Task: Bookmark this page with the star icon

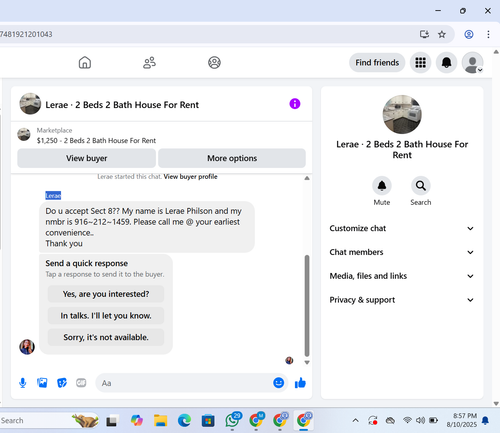Action: [442, 34]
